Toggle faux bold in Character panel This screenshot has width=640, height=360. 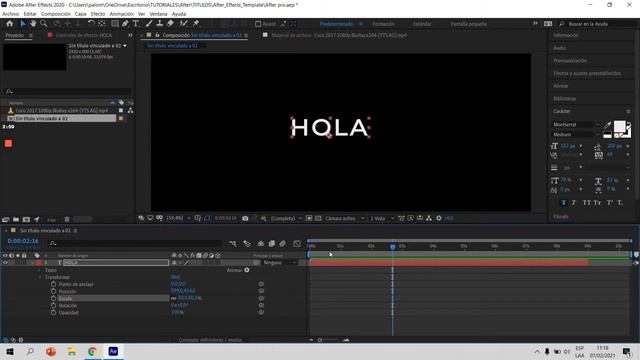pyautogui.click(x=564, y=202)
